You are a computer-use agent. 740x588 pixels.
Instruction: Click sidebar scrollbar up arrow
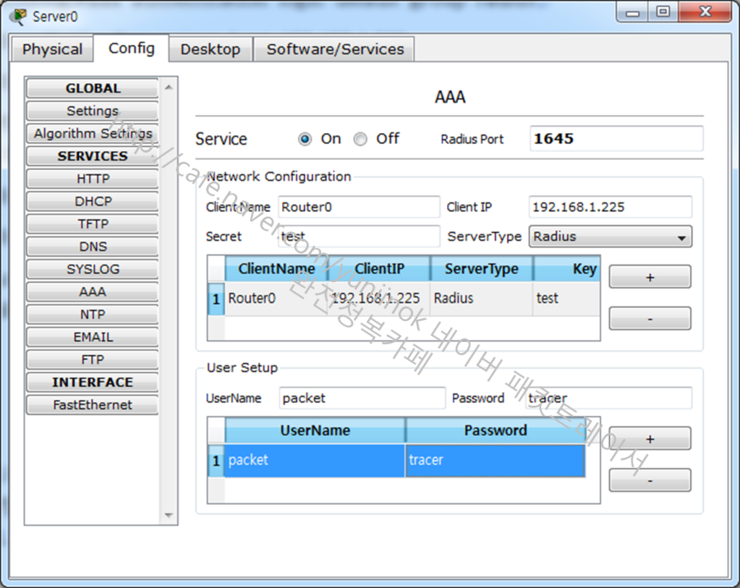168,87
